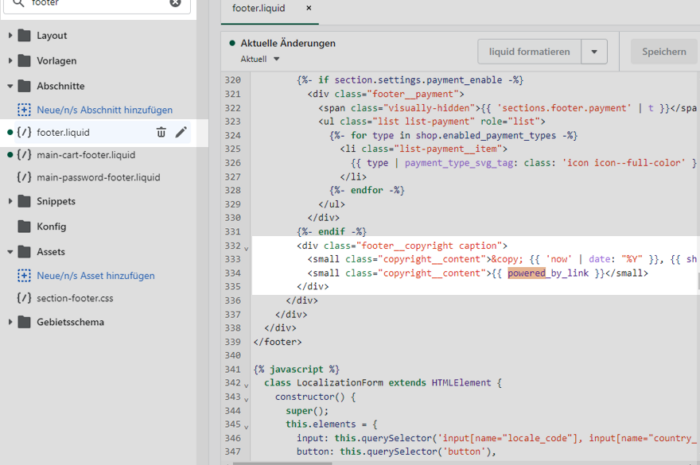
Task: Open main-password-footer.liquid file
Action: tap(97, 178)
